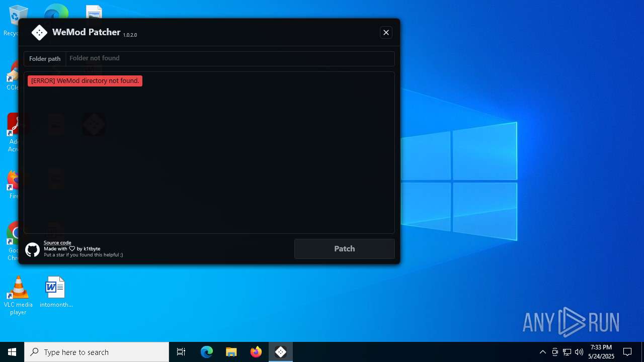
Task: Close the WeMod Patcher window
Action: click(x=386, y=33)
